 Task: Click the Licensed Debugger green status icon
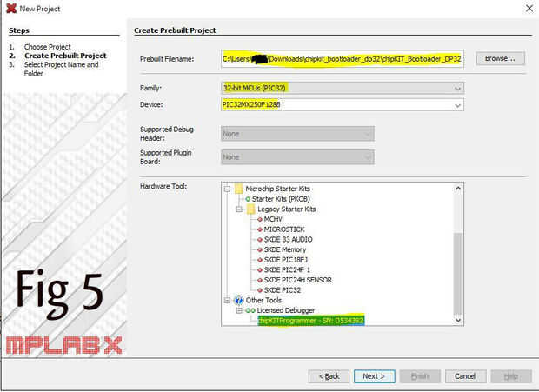tap(250, 310)
